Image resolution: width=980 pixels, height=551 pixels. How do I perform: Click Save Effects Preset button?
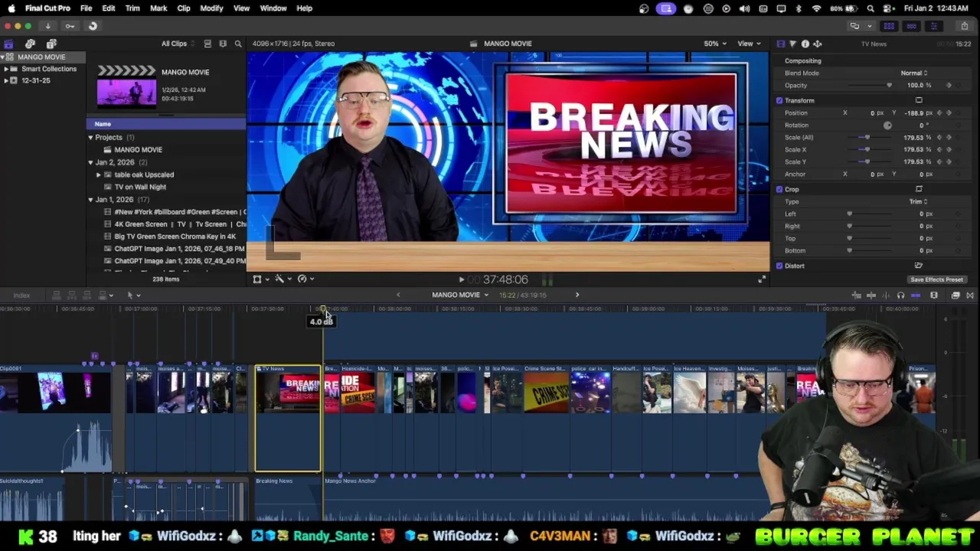click(x=936, y=279)
